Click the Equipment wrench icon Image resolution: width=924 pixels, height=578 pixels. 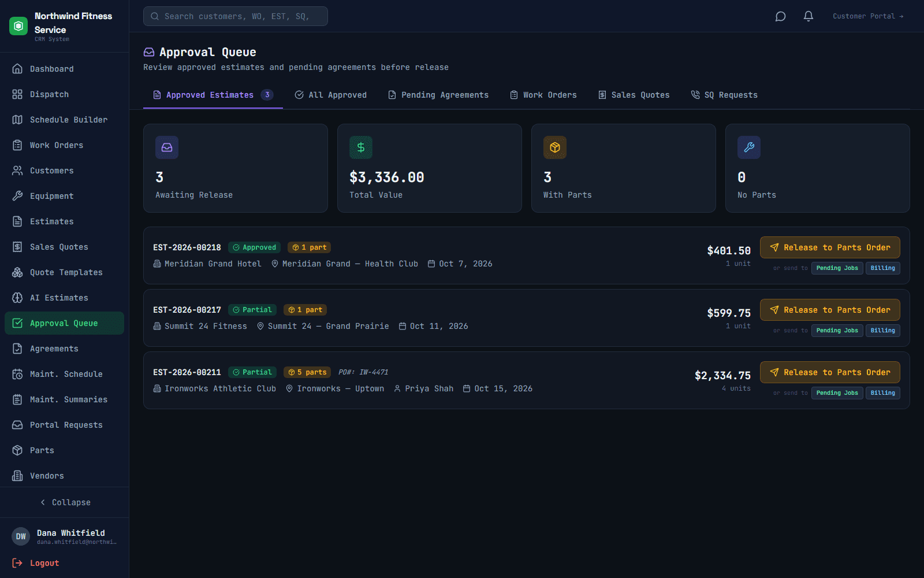coord(17,196)
